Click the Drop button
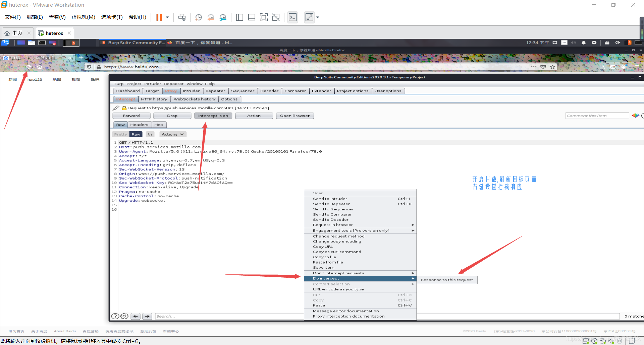The image size is (644, 345). [x=172, y=116]
